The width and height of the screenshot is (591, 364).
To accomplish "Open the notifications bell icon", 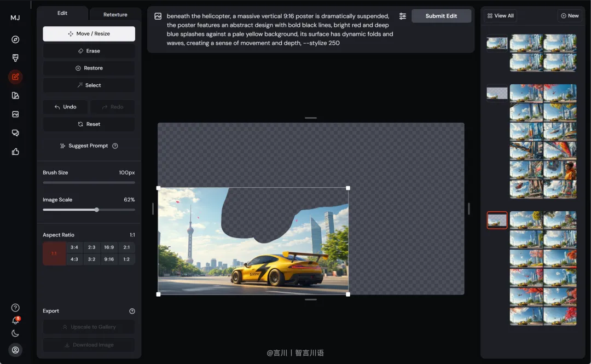I will pos(15,320).
